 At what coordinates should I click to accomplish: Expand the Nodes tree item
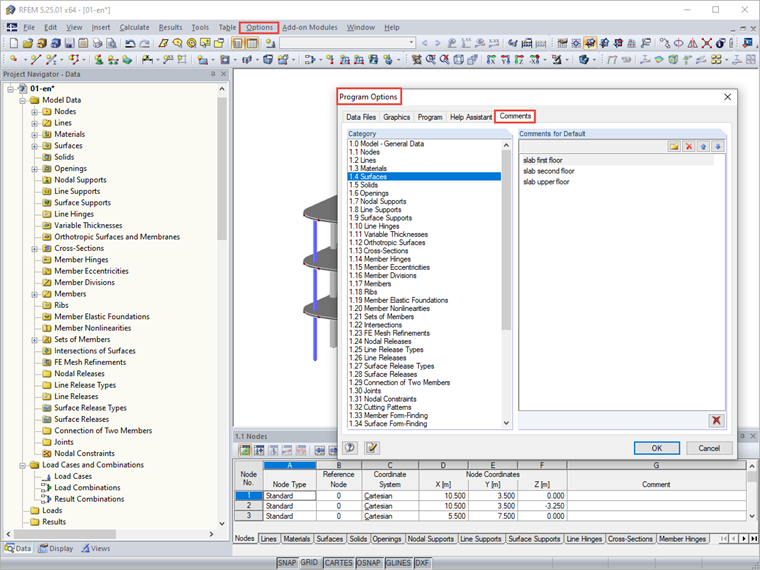pyautogui.click(x=34, y=112)
